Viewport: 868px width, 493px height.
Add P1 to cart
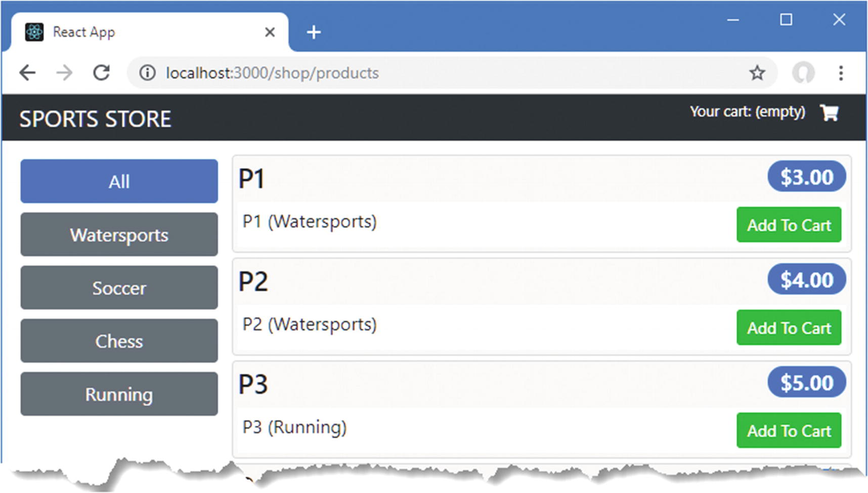pyautogui.click(x=789, y=225)
